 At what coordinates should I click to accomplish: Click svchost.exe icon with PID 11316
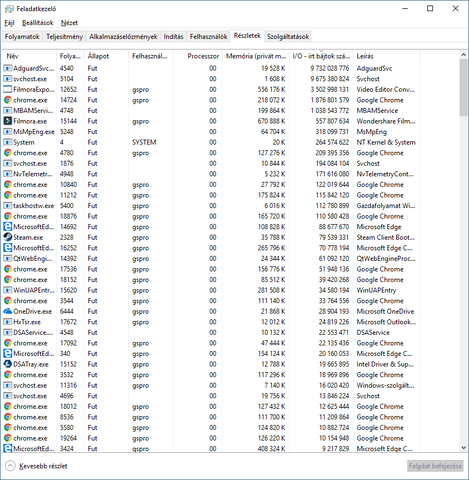click(7, 385)
